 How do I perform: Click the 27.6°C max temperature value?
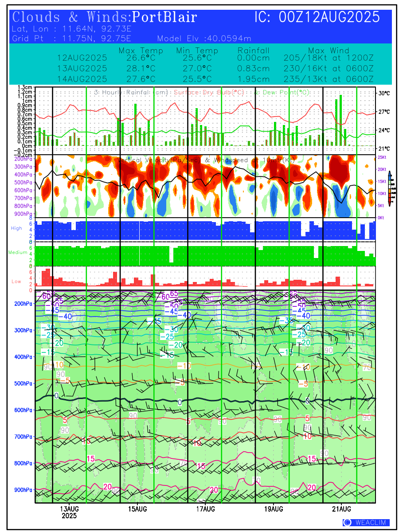click(x=141, y=79)
